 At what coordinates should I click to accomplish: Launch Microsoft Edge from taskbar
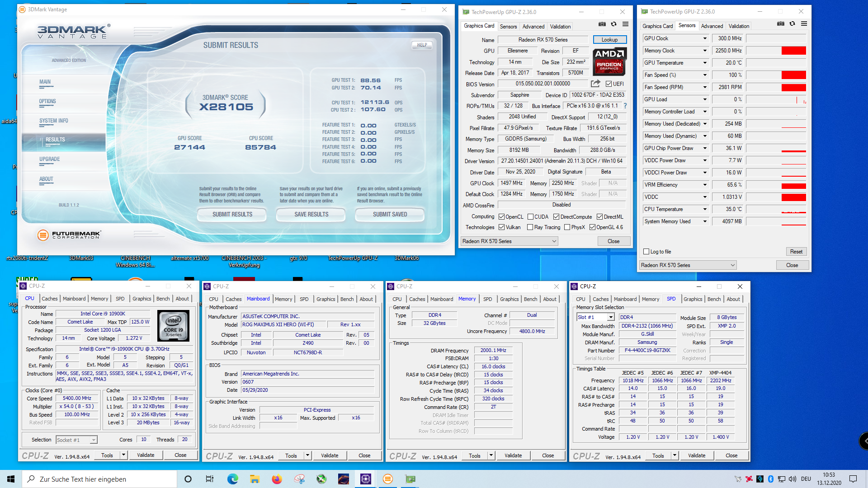point(232,479)
